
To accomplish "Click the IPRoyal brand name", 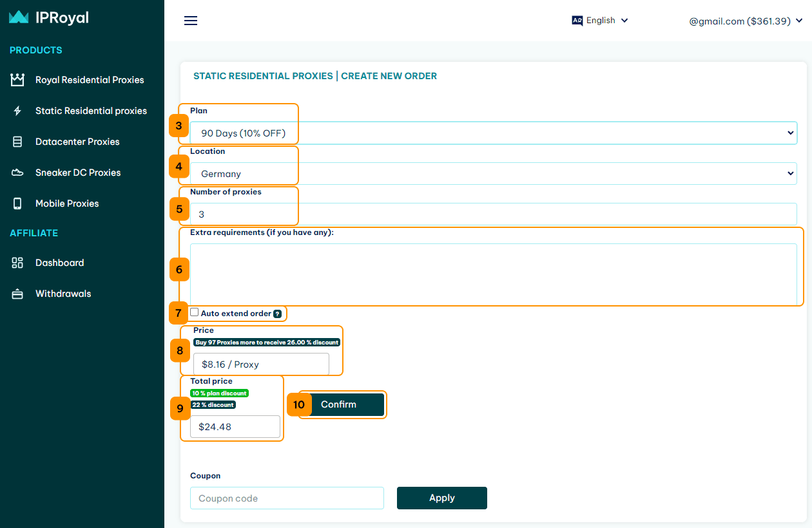I will [x=62, y=18].
